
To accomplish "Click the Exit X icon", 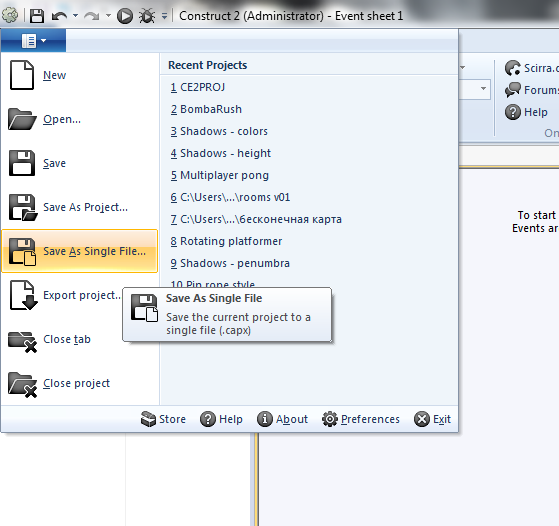I will tap(422, 419).
